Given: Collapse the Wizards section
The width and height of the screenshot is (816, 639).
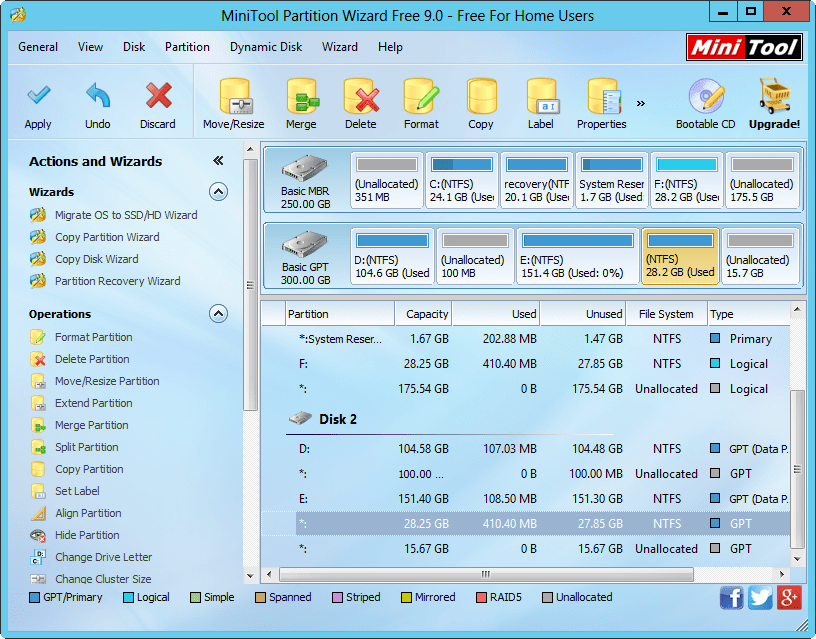Looking at the screenshot, I should [218, 192].
